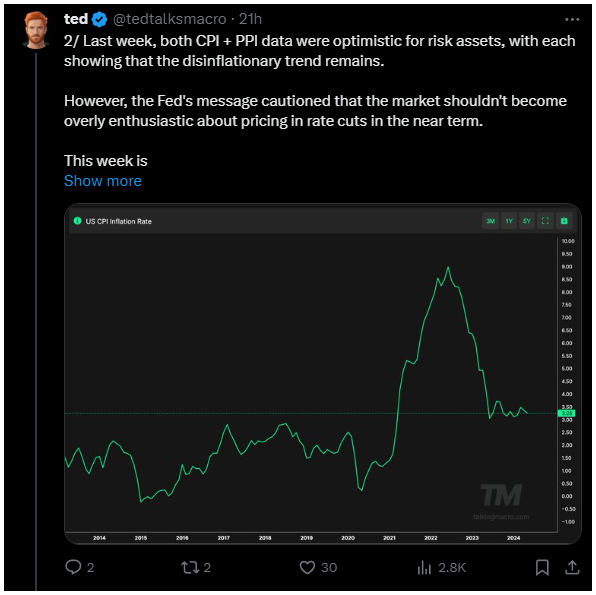Toggle the chart fullscreen icon
The width and height of the screenshot is (596, 595).
click(545, 221)
